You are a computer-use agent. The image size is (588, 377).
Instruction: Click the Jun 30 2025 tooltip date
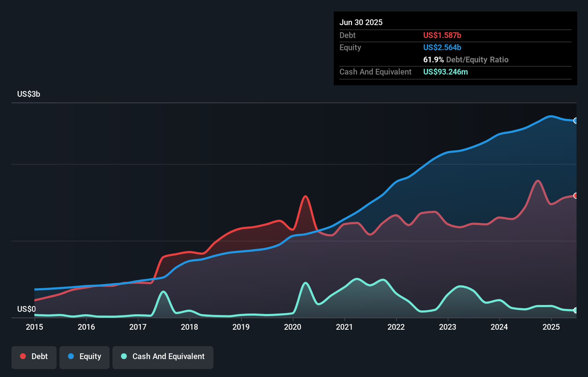click(x=361, y=23)
